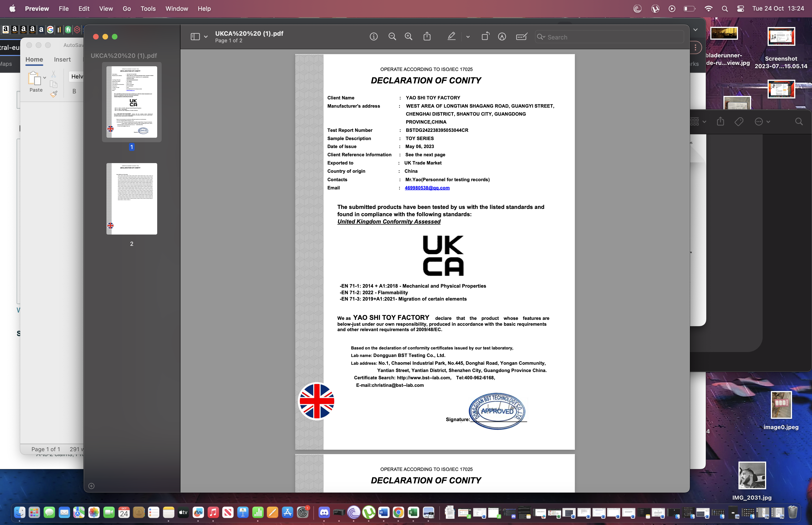Open the document Inspector info icon

pyautogui.click(x=373, y=36)
